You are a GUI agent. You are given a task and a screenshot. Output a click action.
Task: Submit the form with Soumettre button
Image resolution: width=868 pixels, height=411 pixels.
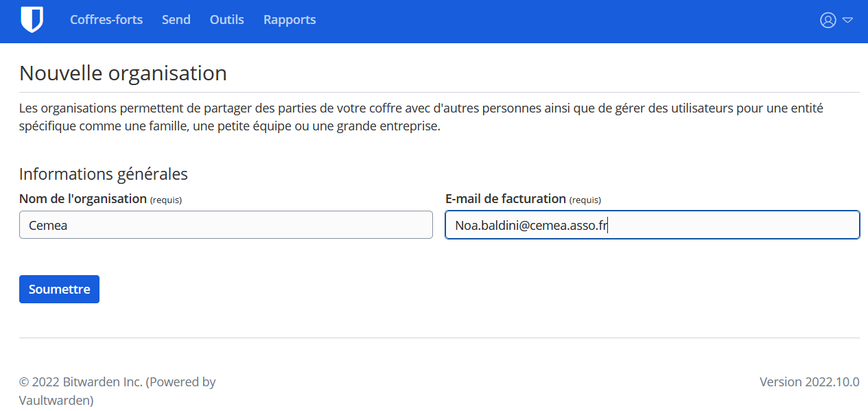59,289
